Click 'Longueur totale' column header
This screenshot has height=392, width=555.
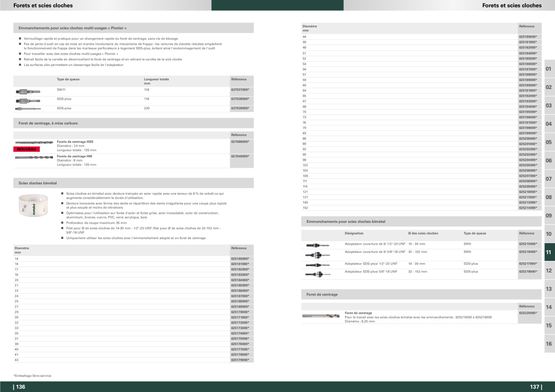pyautogui.click(x=156, y=79)
